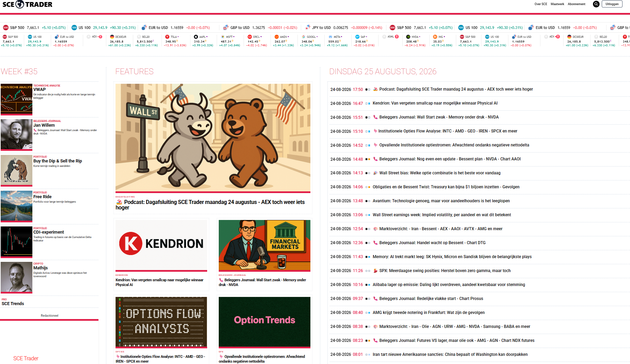Open the 16:47 Kendrion news list headline
630x364 pixels.
(x=435, y=103)
